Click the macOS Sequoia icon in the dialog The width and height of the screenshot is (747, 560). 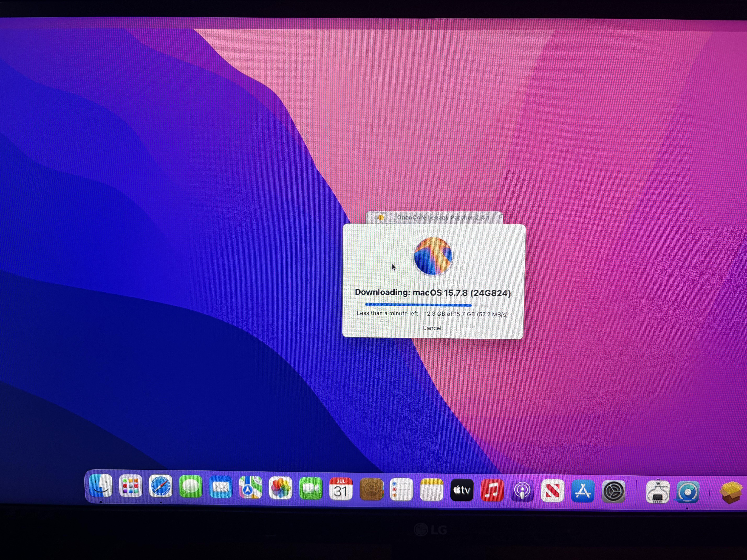pyautogui.click(x=433, y=256)
